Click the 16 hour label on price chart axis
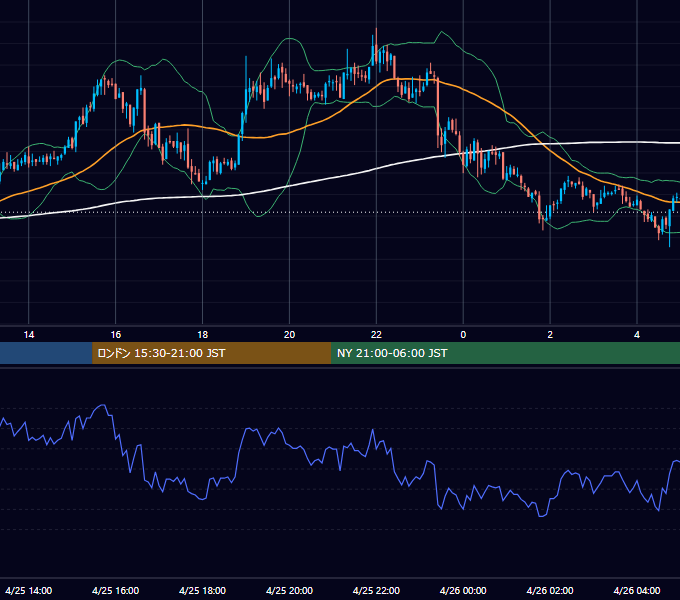Viewport: 680px width, 600px height. (116, 335)
